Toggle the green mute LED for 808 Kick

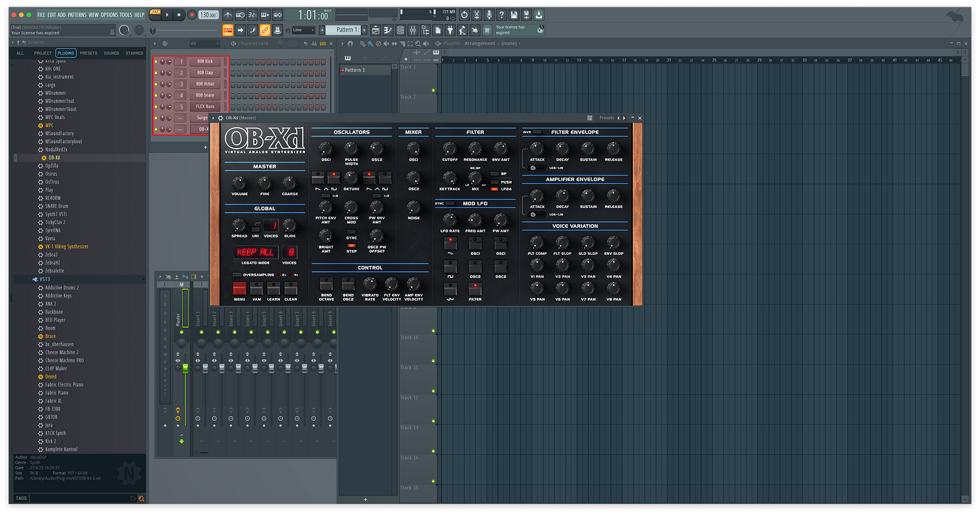155,62
